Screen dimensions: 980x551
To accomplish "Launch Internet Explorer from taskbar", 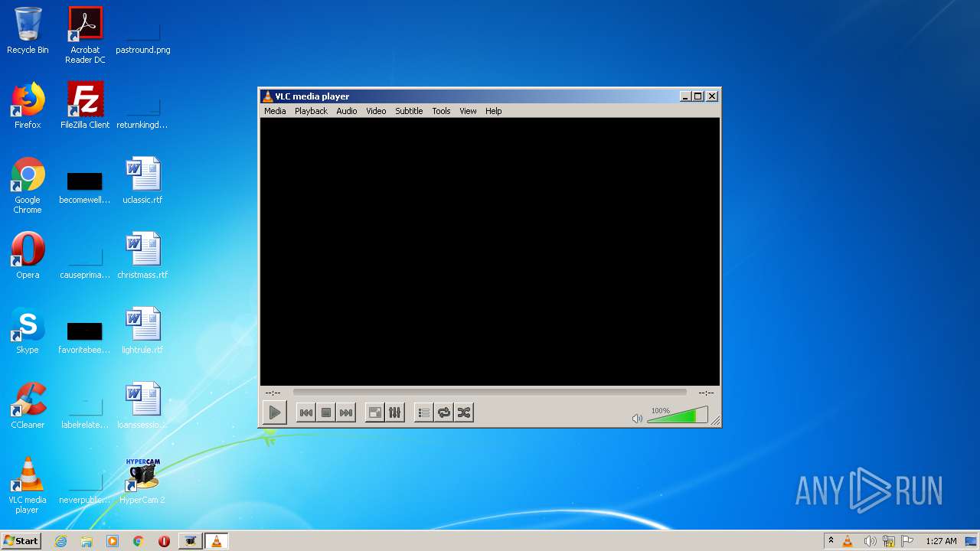I will coord(61,541).
